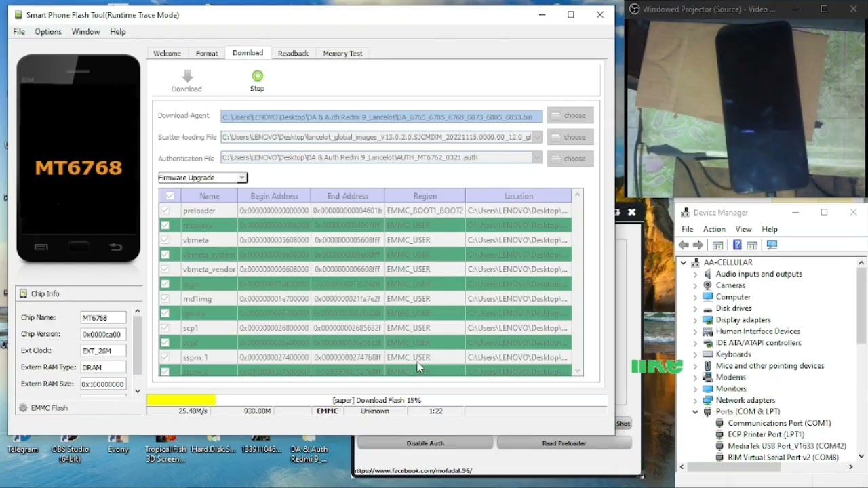Click the Chip Name field showing MT6768

tap(103, 317)
